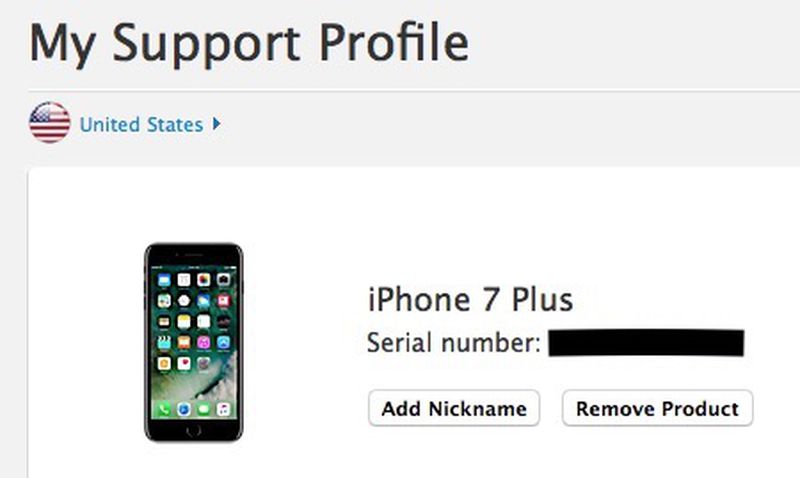The width and height of the screenshot is (800, 478).
Task: Click the Health heart icon on iPhone screen
Action: (x=184, y=363)
